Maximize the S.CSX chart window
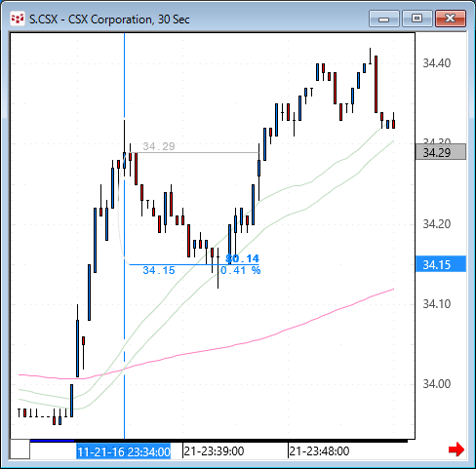The image size is (476, 469). 417,19
